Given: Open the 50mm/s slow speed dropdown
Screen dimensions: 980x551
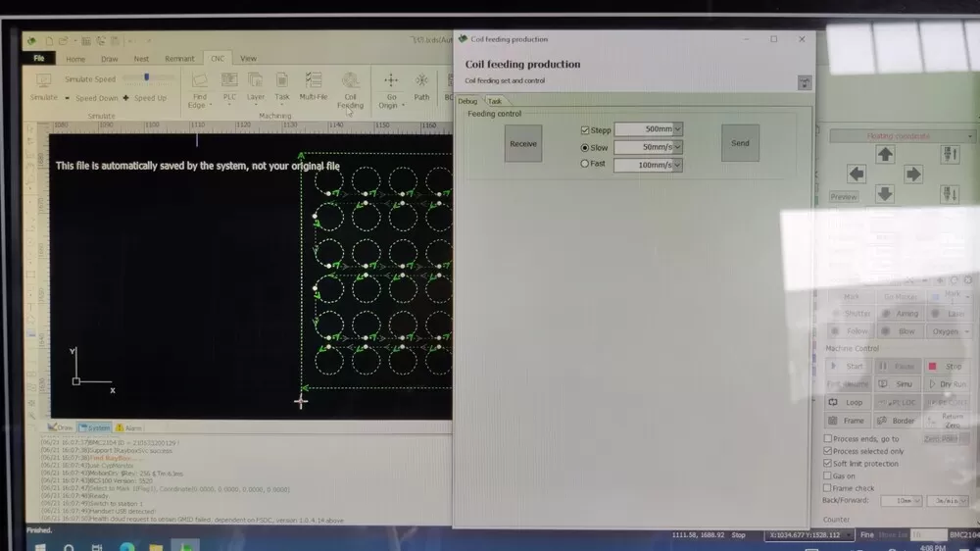Looking at the screenshot, I should (677, 147).
